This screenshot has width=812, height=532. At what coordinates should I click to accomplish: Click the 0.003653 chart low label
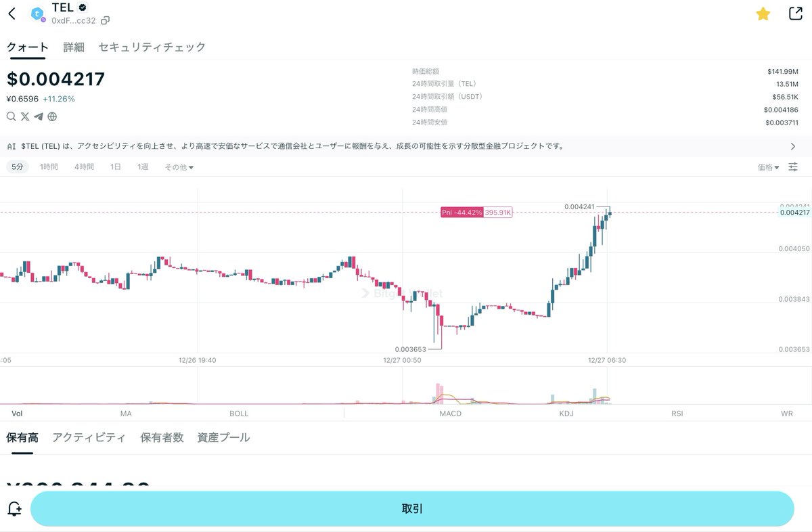click(410, 349)
